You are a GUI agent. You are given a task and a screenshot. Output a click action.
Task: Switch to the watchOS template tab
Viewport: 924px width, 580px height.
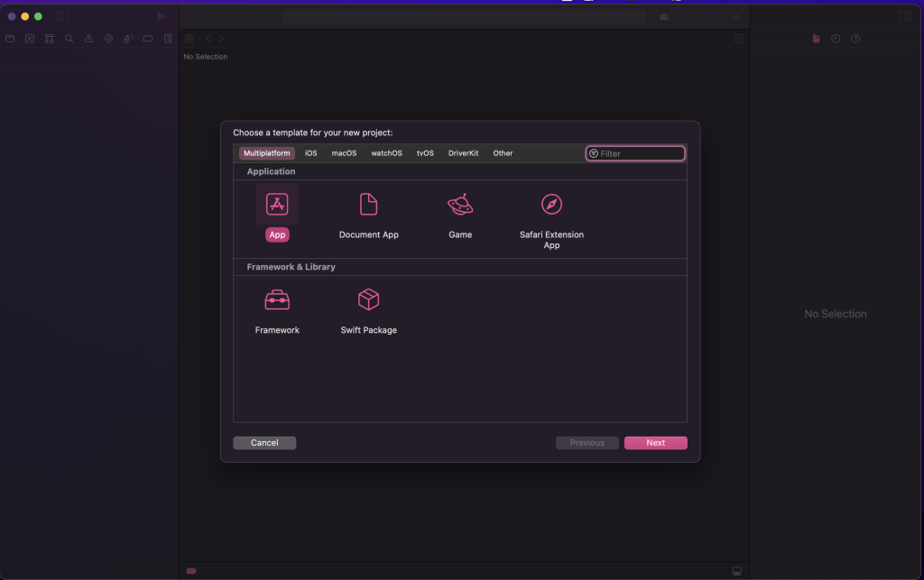click(386, 153)
